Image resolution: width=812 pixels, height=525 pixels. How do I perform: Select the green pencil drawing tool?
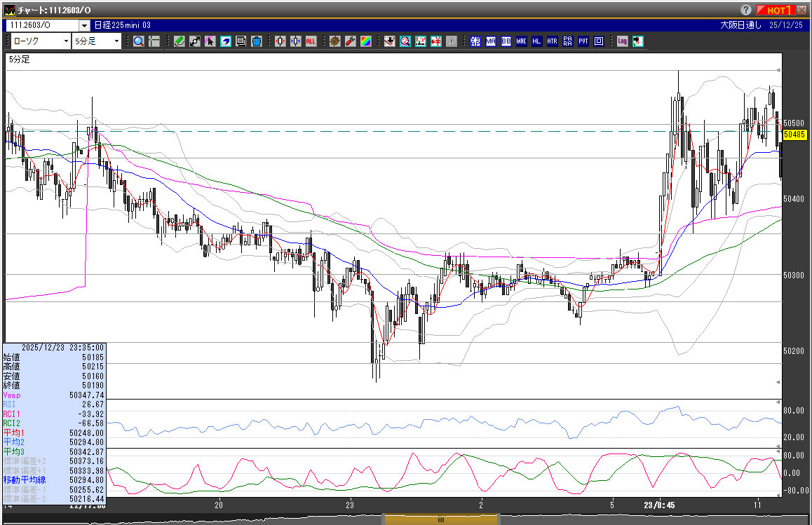tap(180, 41)
